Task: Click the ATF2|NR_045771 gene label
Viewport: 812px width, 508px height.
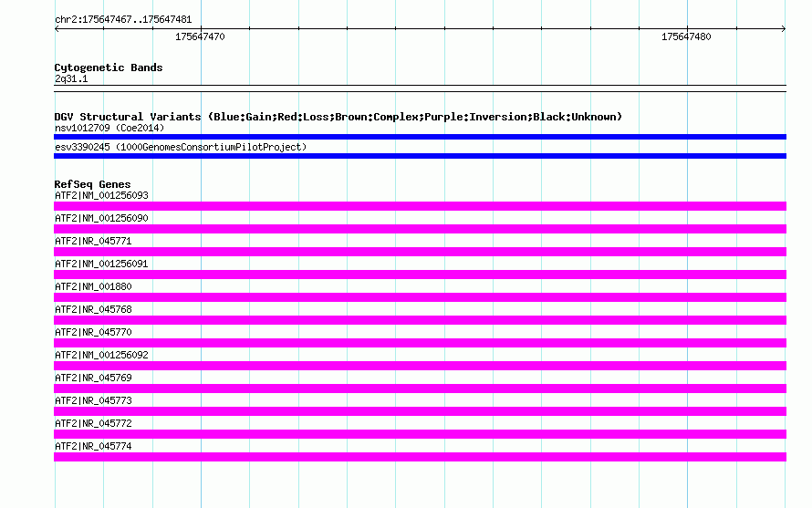Action: 93,241
